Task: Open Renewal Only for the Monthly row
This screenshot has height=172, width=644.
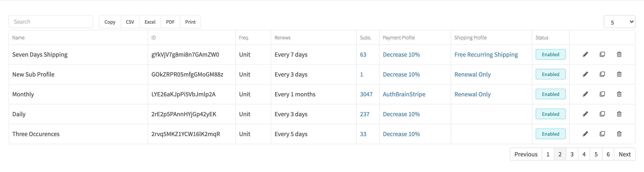Action: 472,94
